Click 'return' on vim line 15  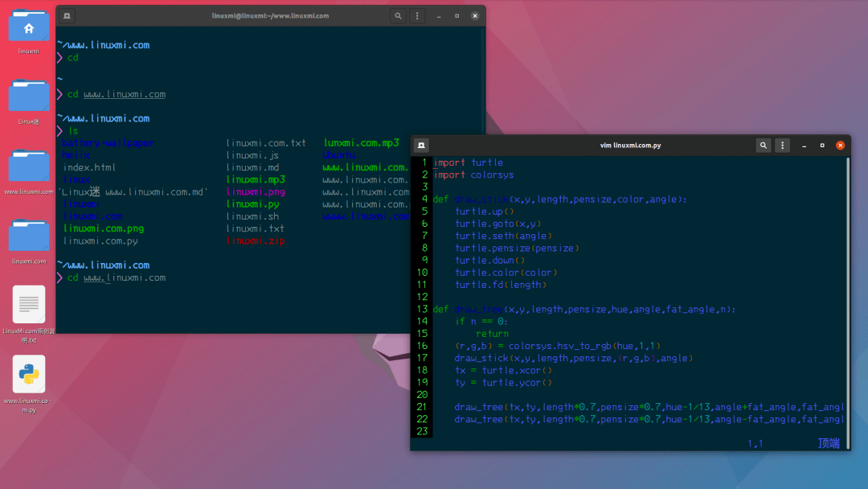coord(492,334)
